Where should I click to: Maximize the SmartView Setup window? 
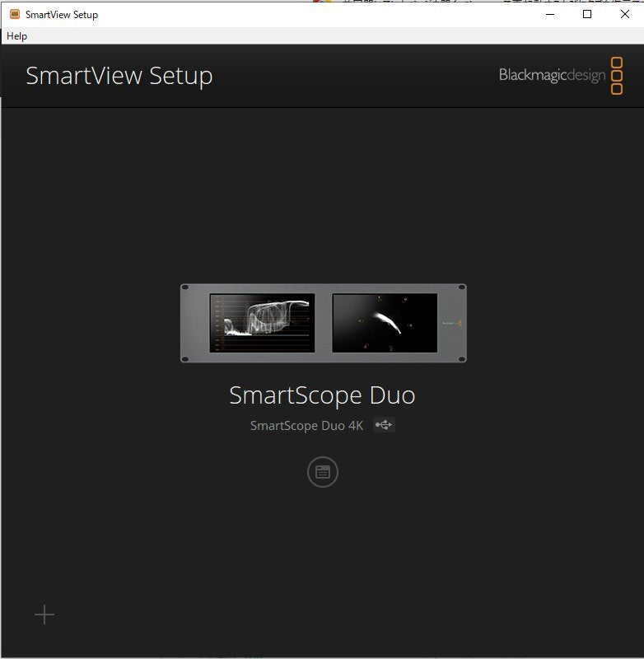click(x=587, y=14)
